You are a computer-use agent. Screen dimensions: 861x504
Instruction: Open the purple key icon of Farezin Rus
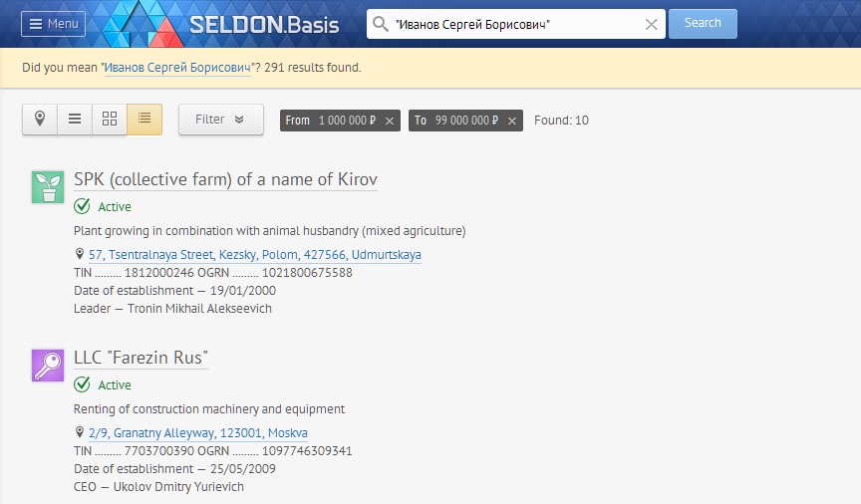[x=48, y=366]
